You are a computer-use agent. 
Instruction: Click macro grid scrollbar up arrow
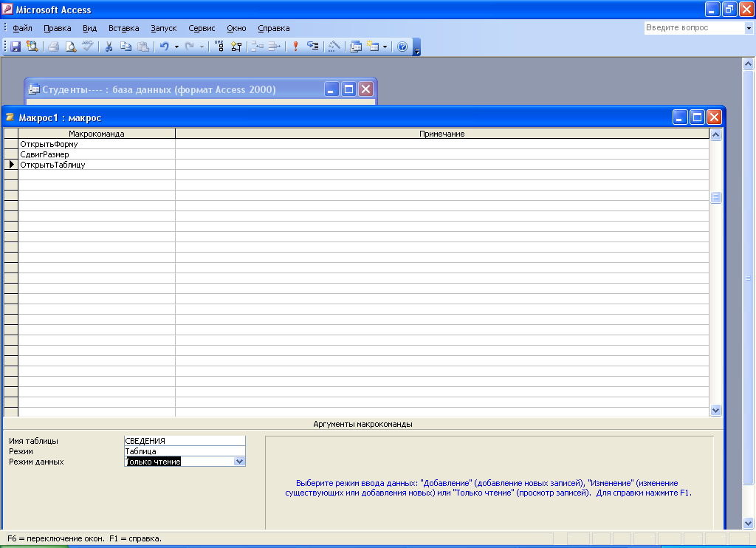715,134
